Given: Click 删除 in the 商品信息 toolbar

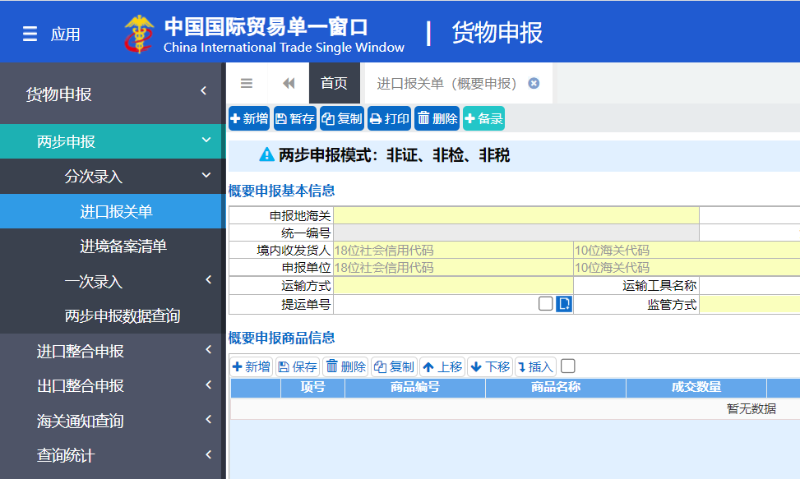Looking at the screenshot, I should (345, 366).
